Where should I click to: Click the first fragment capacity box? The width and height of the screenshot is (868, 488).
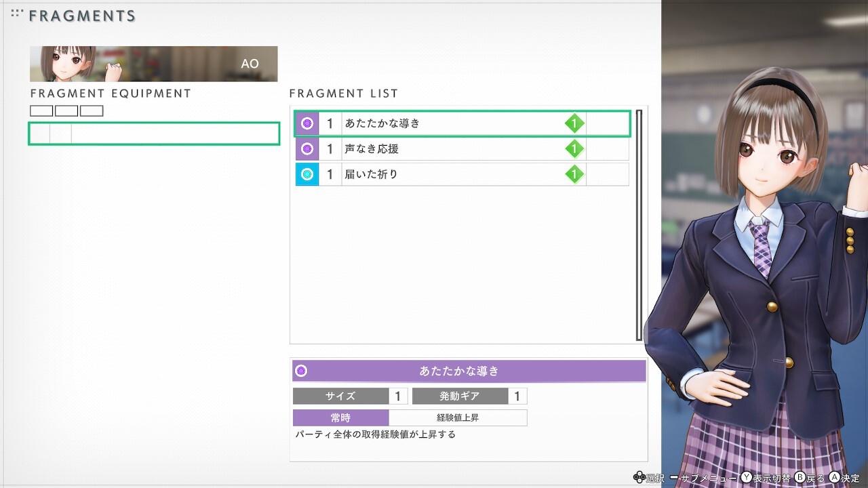(41, 111)
